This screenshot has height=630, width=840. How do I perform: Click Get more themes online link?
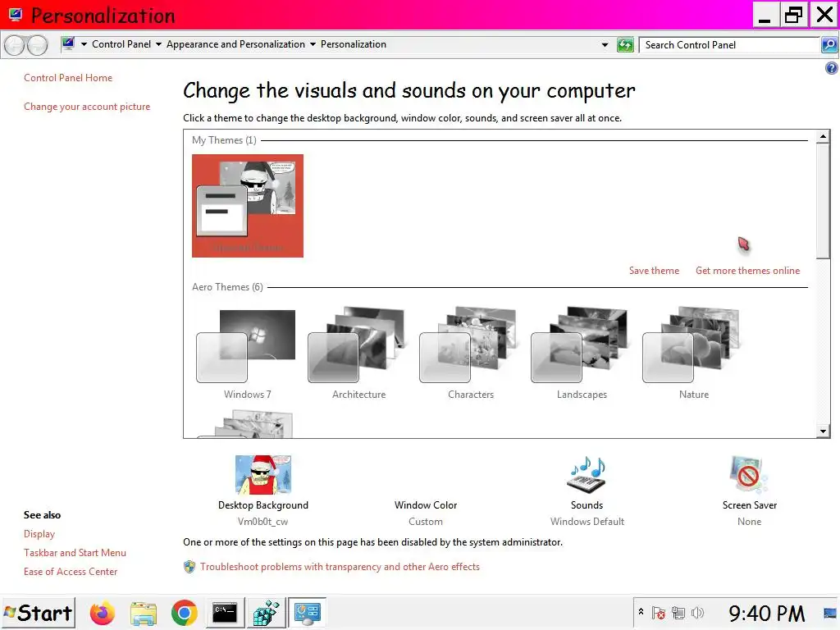point(747,271)
